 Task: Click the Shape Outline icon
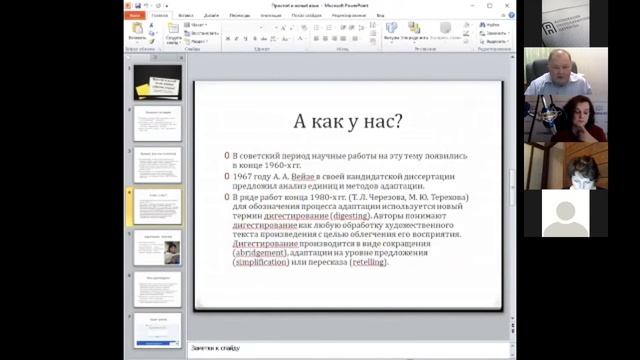click(x=466, y=33)
